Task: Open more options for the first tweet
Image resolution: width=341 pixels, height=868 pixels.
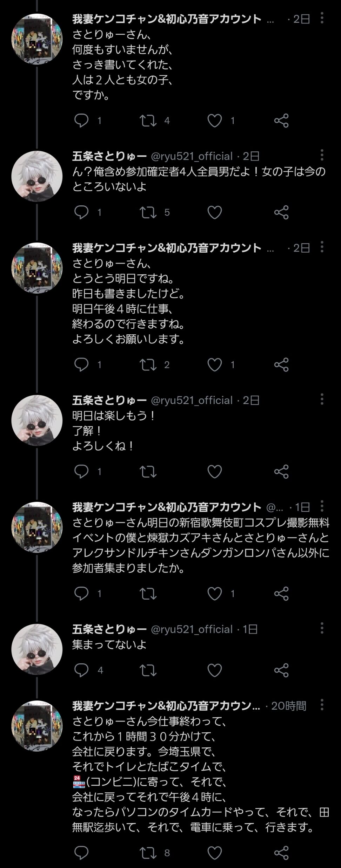Action: pyautogui.click(x=322, y=18)
